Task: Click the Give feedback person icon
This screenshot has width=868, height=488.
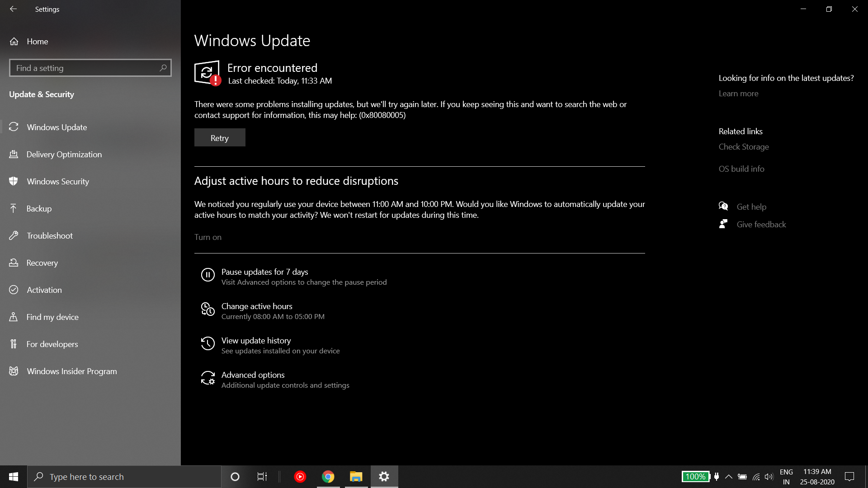Action: click(x=723, y=224)
